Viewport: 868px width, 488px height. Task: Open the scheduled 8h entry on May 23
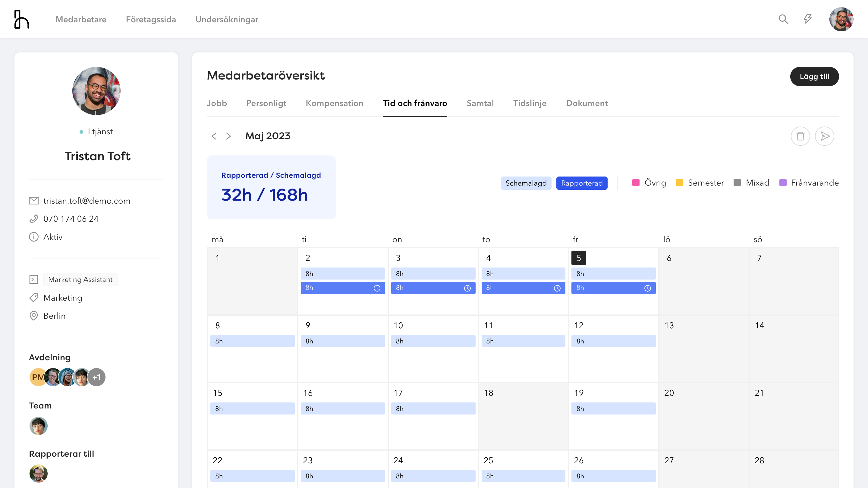343,476
